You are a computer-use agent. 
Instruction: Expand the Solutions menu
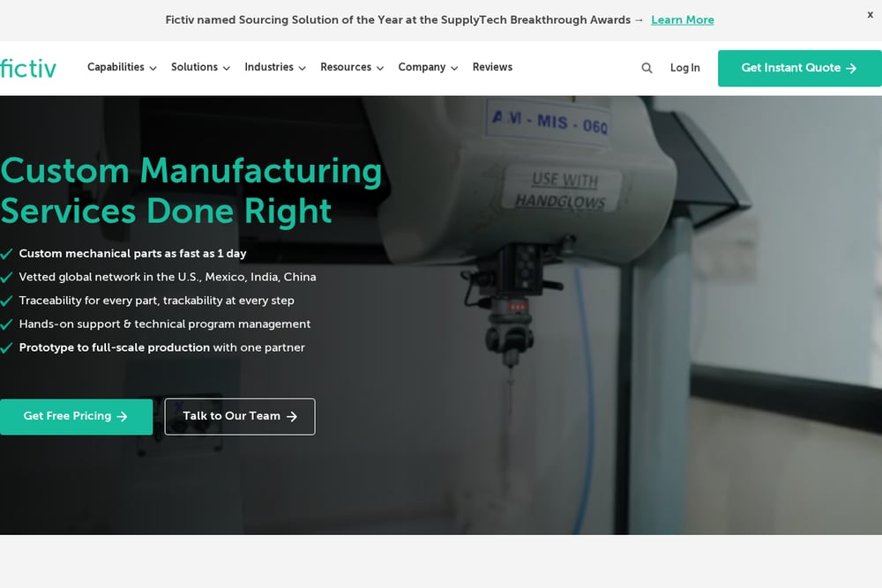(200, 67)
